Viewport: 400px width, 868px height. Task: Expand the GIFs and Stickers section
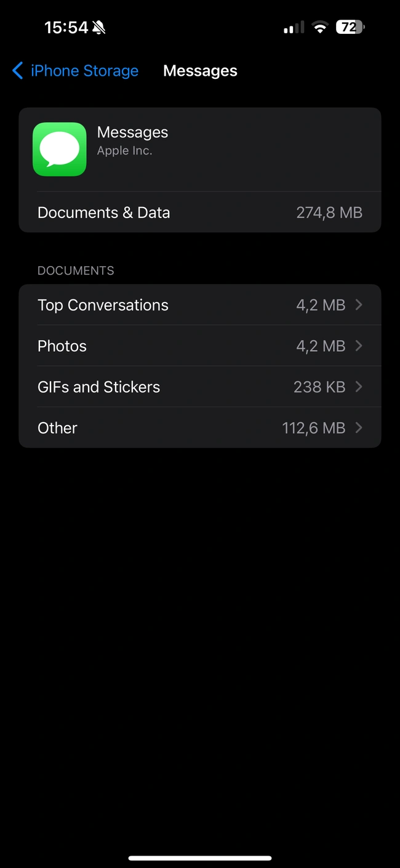click(200, 386)
